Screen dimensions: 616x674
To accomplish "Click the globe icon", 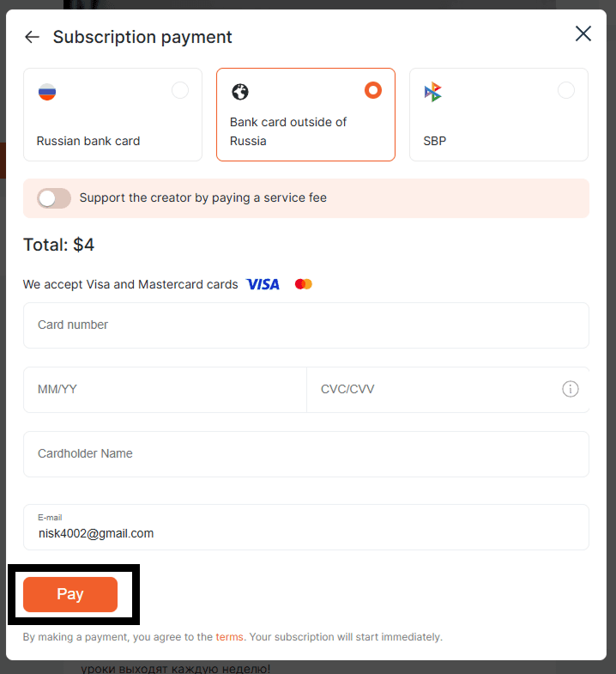I will [x=240, y=92].
